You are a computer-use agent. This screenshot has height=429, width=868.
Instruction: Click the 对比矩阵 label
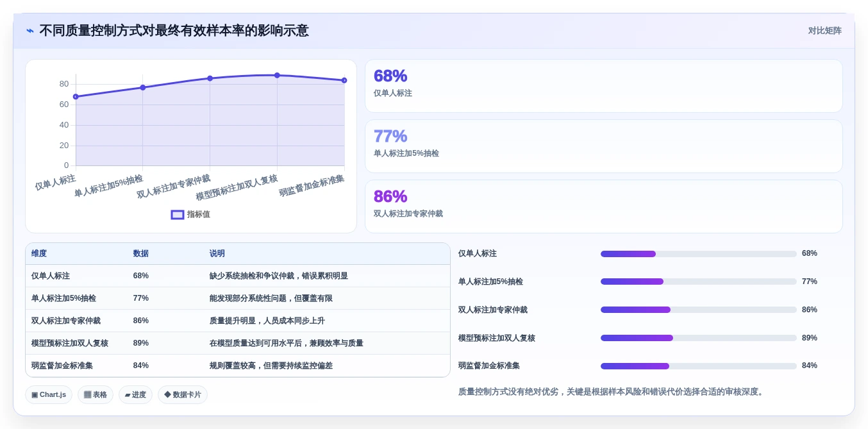(824, 31)
